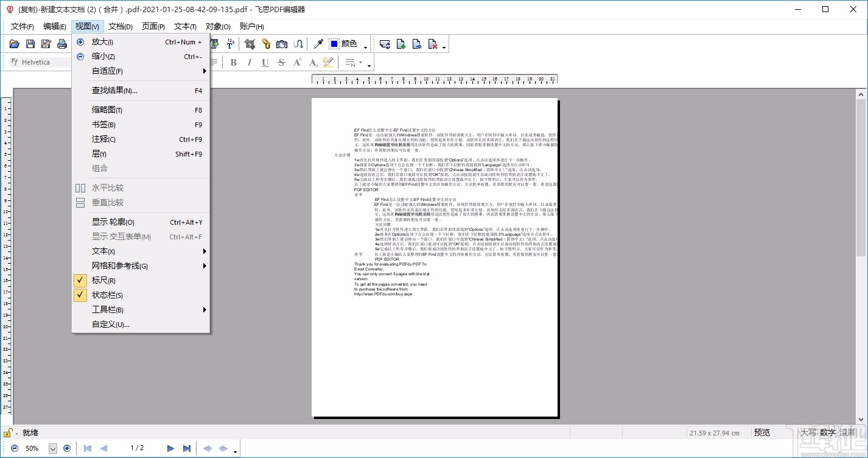Expand the 网格和参考线 submenu
The width and height of the screenshot is (868, 458).
point(141,266)
